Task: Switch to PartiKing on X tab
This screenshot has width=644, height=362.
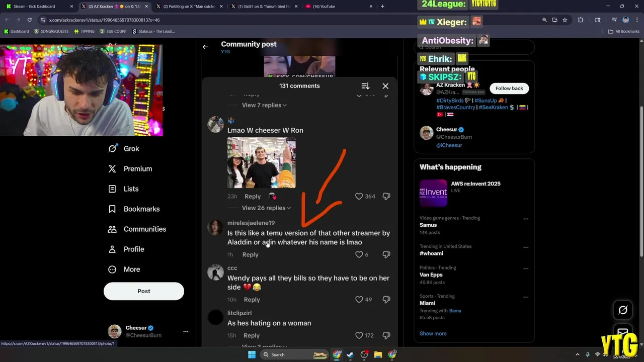Action: tap(189, 7)
